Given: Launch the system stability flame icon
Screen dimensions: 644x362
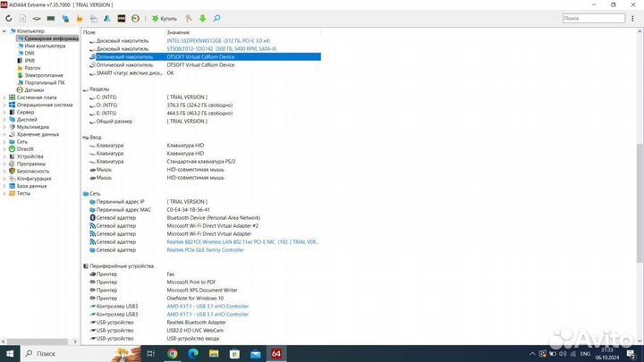Looking at the screenshot, I should (80, 19).
